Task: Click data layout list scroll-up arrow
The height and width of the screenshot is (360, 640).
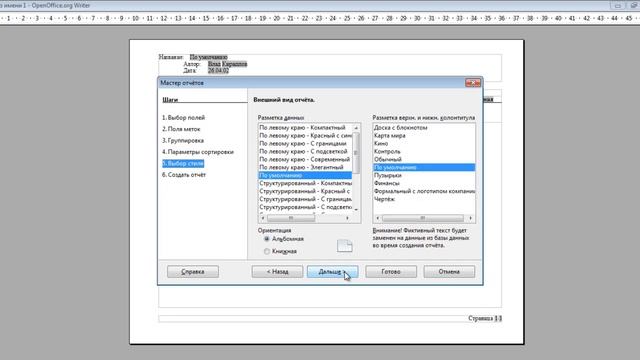Action: [356, 128]
